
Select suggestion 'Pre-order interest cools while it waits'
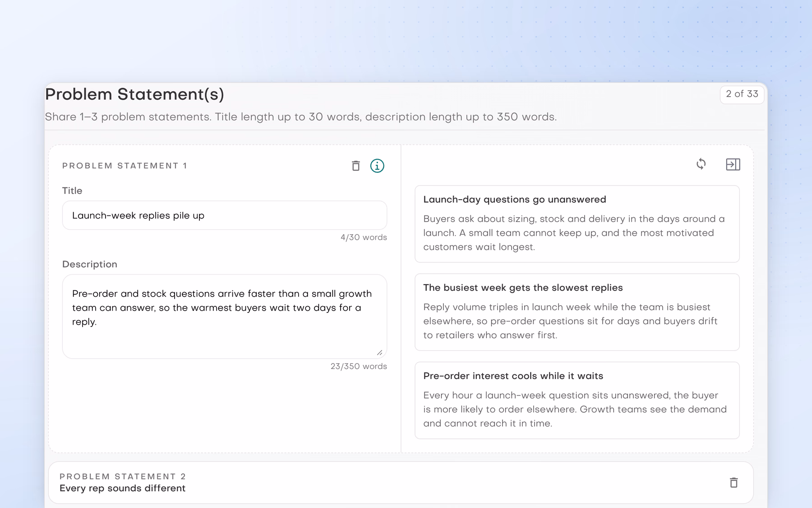tap(577, 400)
